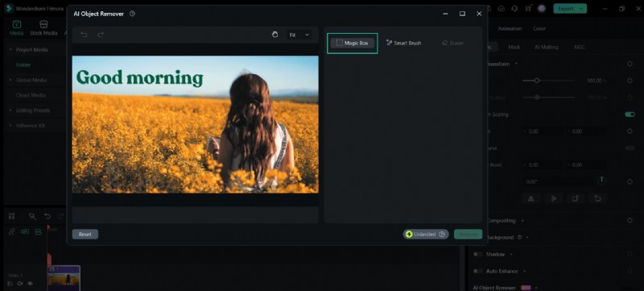
Task: Add keyframe for Transform section
Action: [x=630, y=64]
